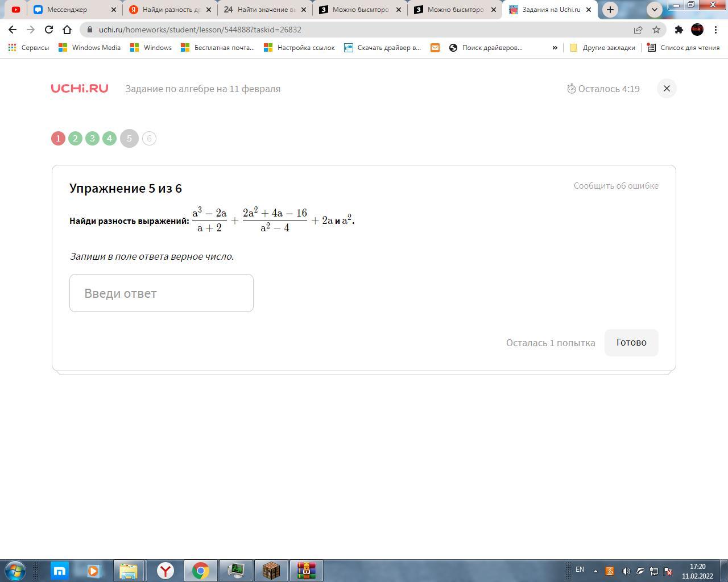Select exercise step 3 circle
The height and width of the screenshot is (582, 728).
(92, 139)
